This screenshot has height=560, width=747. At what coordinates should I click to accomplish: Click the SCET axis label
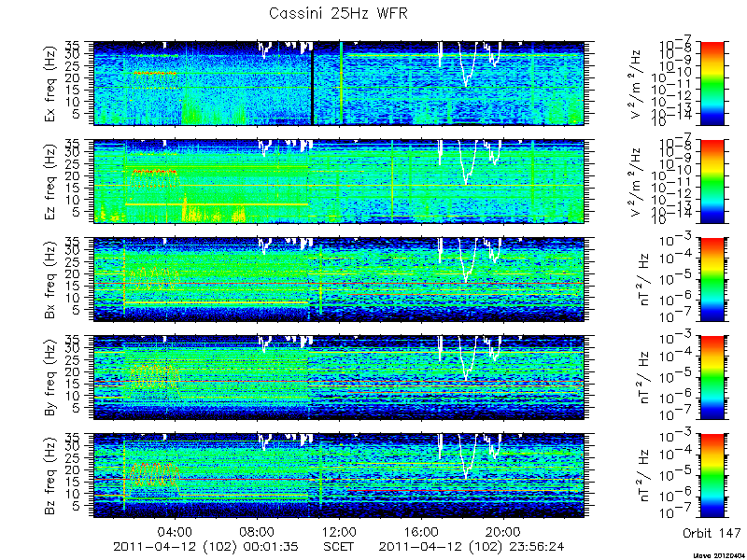coord(339,546)
